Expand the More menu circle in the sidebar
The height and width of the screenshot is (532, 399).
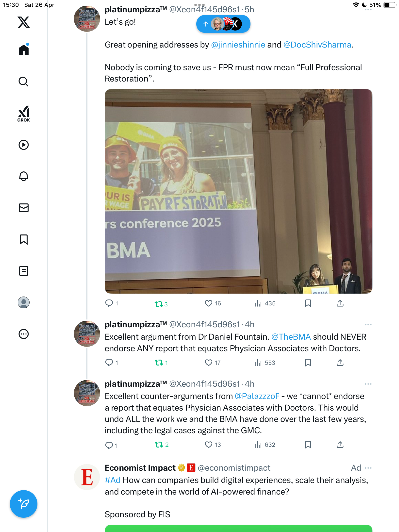click(x=24, y=334)
